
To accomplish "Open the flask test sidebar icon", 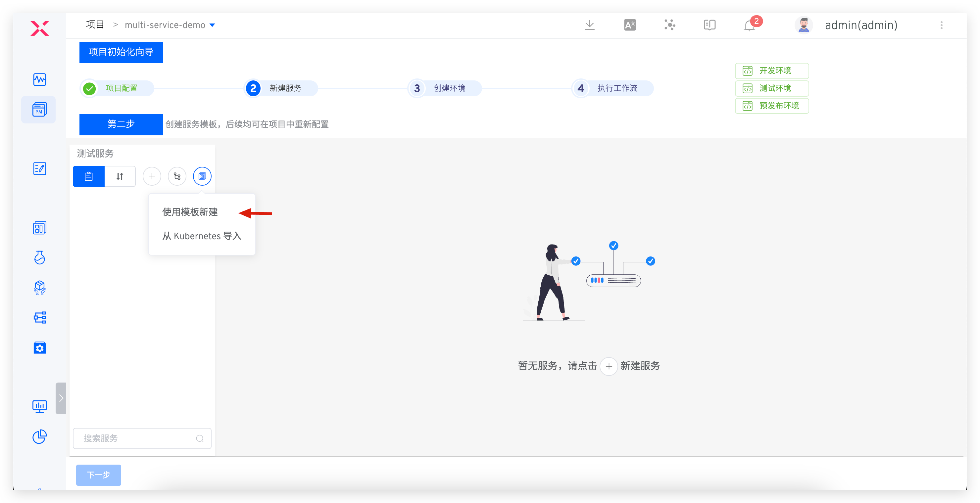I will [x=40, y=257].
